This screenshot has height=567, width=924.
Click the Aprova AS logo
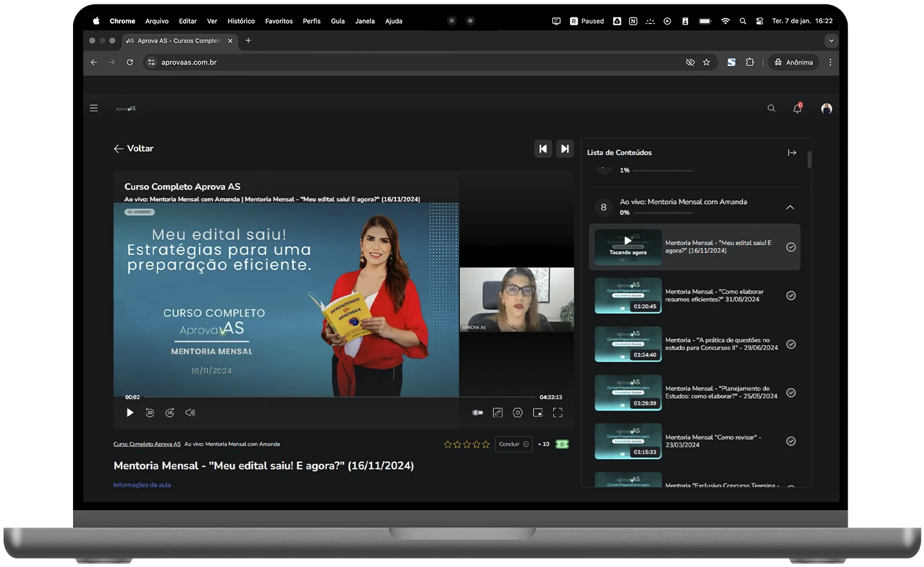point(126,108)
